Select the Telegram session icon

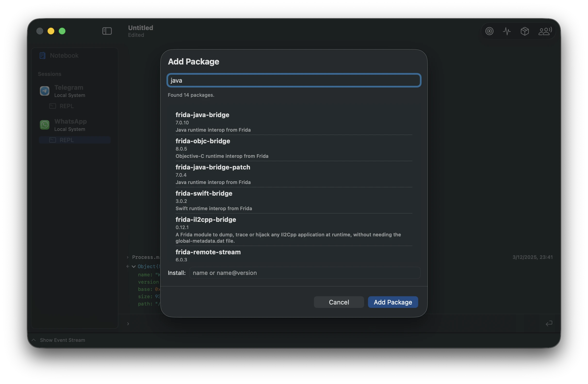pos(44,91)
